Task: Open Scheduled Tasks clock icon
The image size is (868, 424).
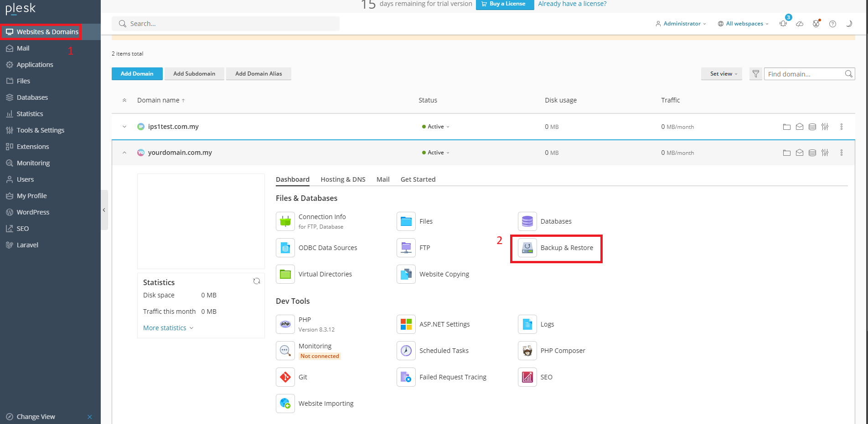Action: (406, 351)
